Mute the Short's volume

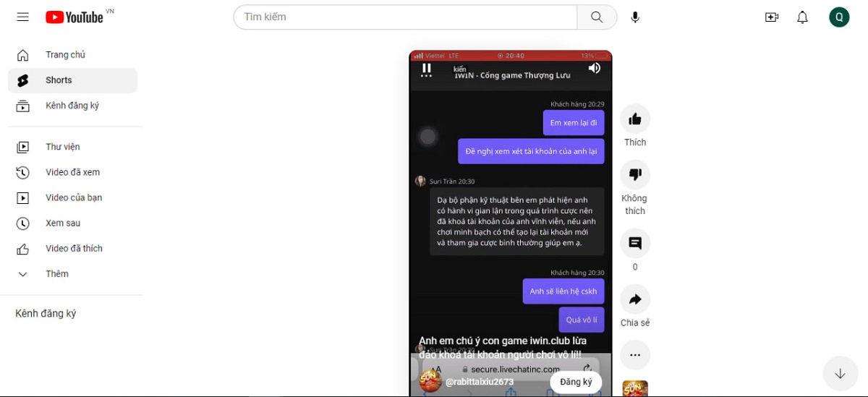pyautogui.click(x=594, y=68)
